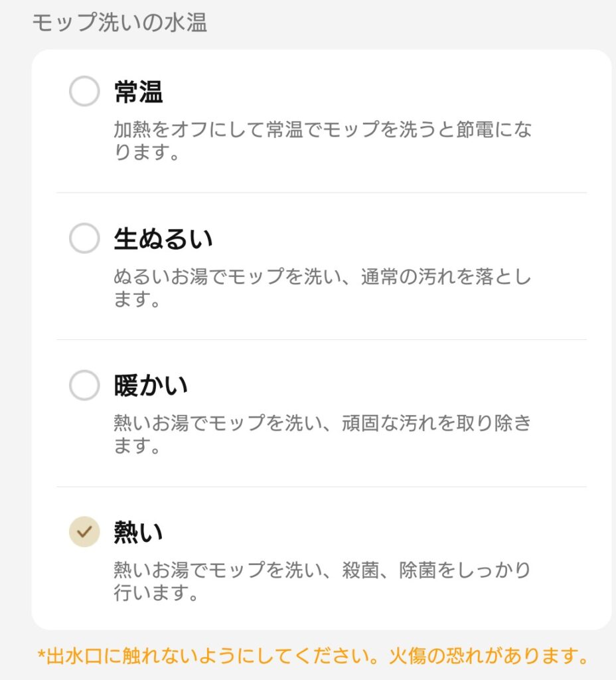This screenshot has height=680, width=616.
Task: Tap the 熱い option title
Action: tap(138, 533)
